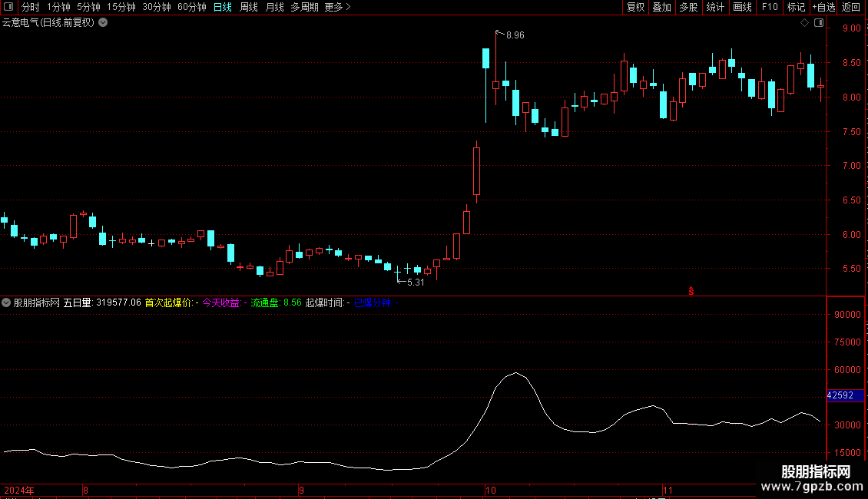
Task: Click the month 8 marker on timeline
Action: 85,490
